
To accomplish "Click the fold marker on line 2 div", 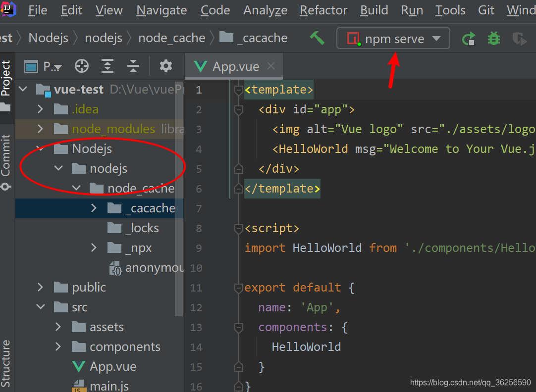I will [x=239, y=110].
